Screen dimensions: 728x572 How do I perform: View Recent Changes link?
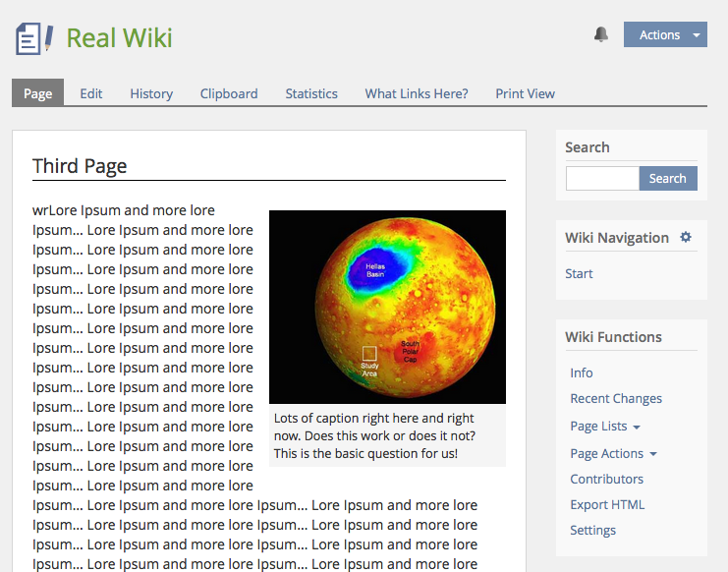616,398
